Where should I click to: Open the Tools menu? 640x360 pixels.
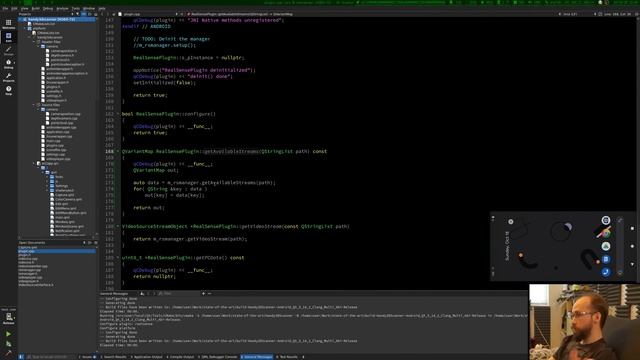point(76,8)
